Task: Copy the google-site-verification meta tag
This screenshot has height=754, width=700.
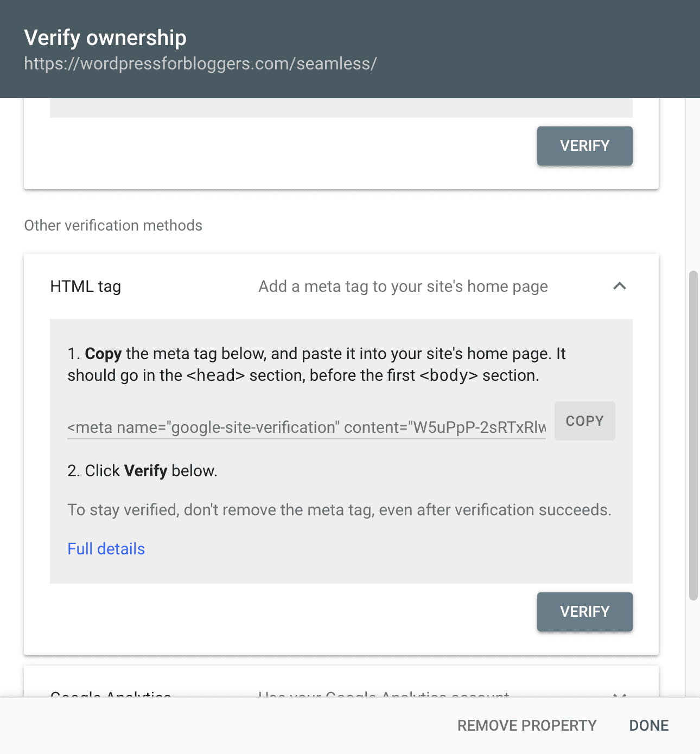Action: coord(584,421)
